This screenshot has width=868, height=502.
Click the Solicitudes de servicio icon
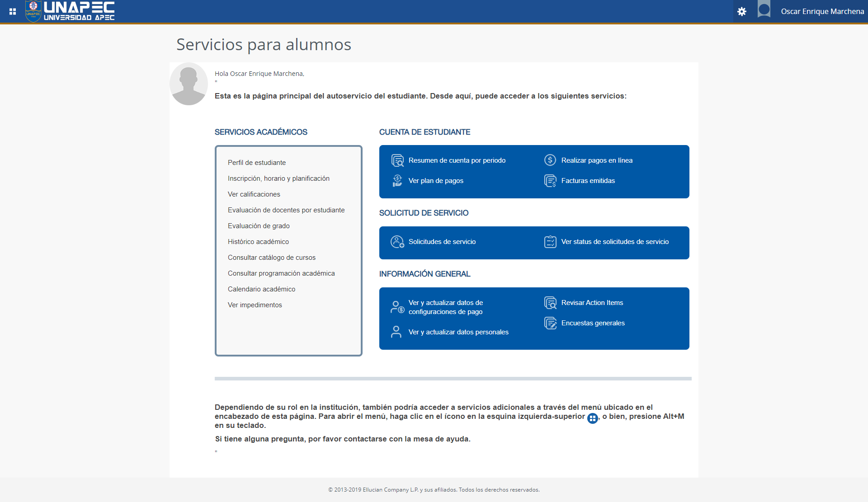397,242
